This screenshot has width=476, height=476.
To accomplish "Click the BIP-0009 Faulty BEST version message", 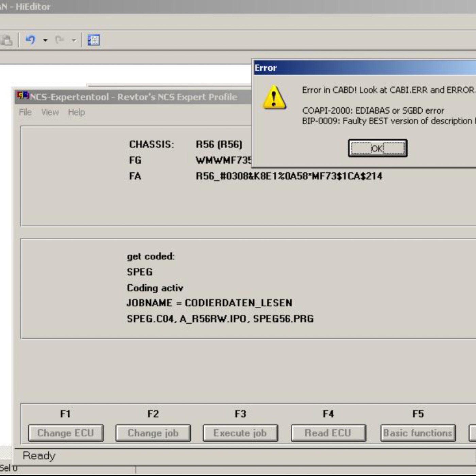I will pyautogui.click(x=389, y=121).
